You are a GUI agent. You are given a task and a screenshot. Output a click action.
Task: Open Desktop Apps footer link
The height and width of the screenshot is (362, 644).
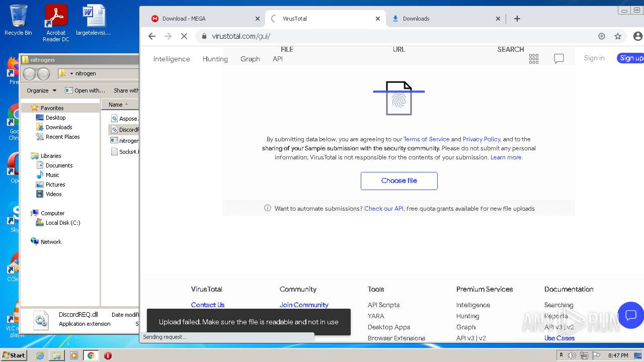pyautogui.click(x=389, y=327)
